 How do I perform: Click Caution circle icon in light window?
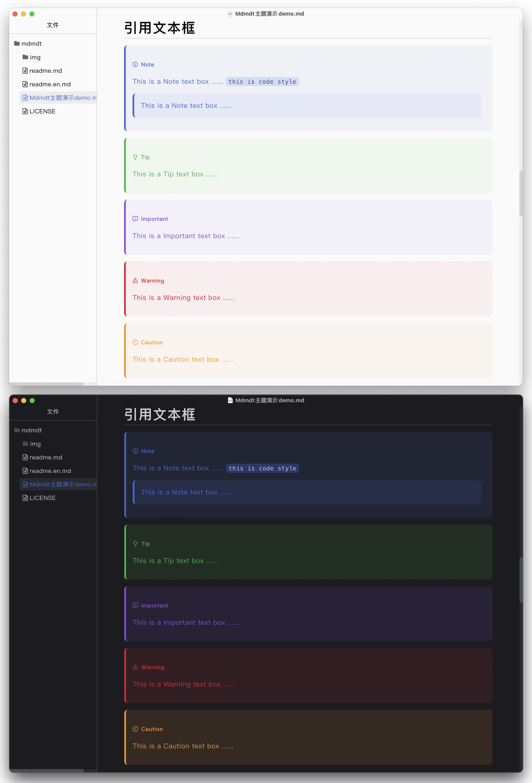(135, 342)
